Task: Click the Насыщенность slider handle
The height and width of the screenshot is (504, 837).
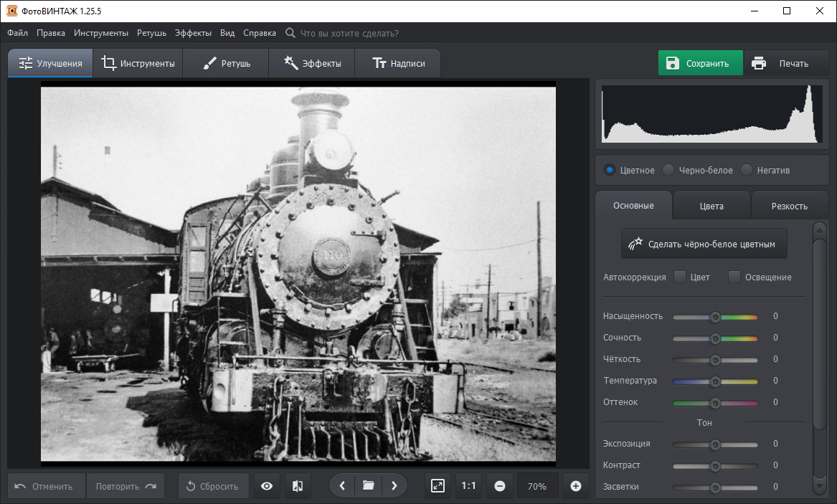Action: click(x=715, y=316)
